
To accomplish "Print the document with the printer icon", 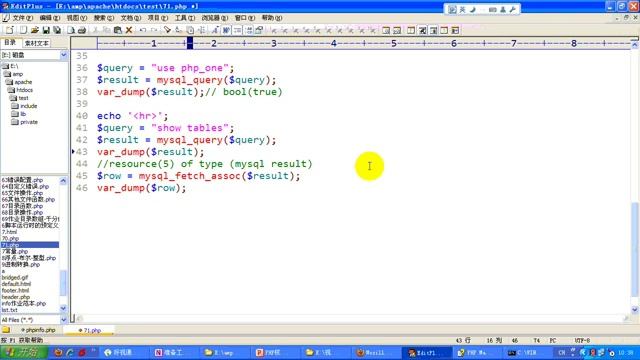I will click(82, 30).
